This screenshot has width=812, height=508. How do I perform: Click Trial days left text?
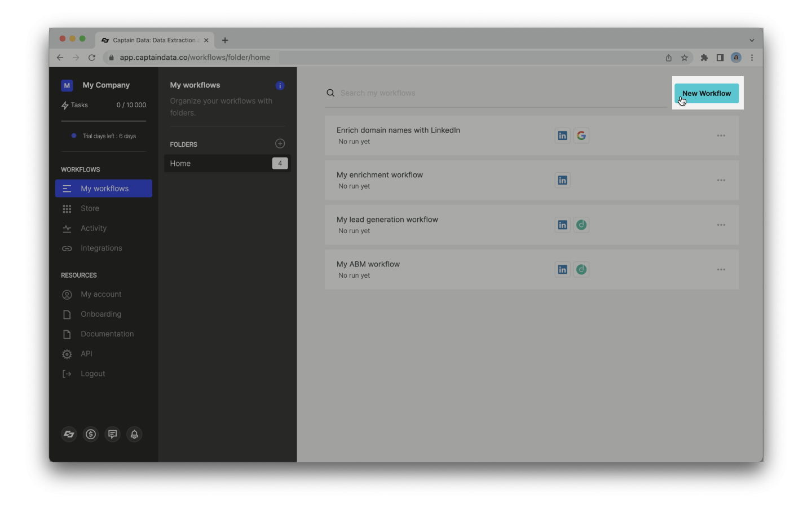(x=109, y=136)
